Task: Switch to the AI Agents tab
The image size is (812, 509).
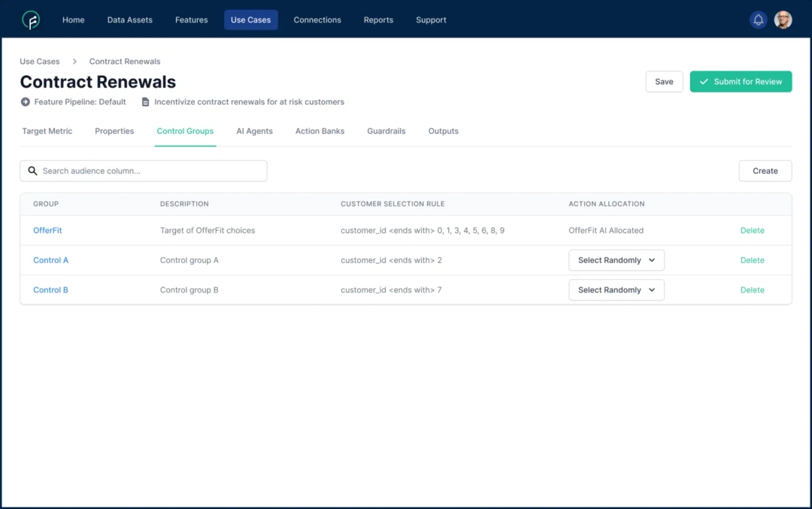Action: coord(254,131)
